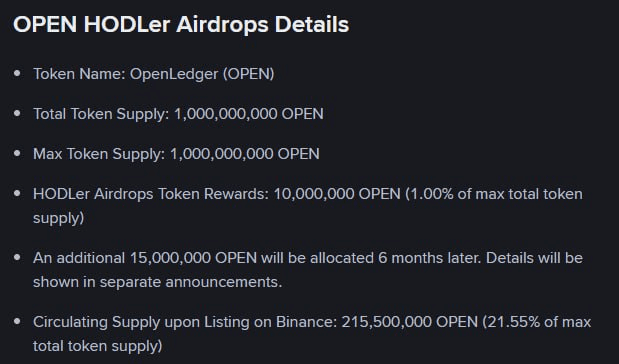This screenshot has height=364, width=619.
Task: Click the Circulating Supply upon Listing text
Action: pos(185,322)
